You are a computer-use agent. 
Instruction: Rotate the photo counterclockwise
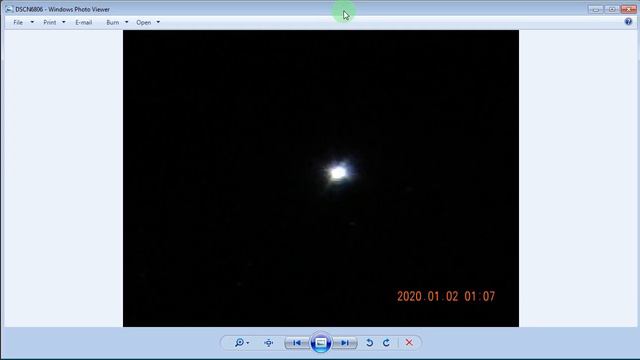click(369, 343)
